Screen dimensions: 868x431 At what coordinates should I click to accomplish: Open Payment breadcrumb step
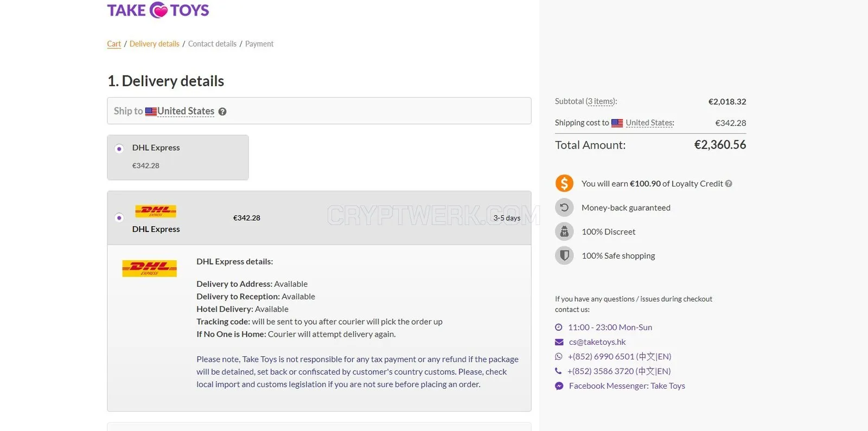(259, 44)
